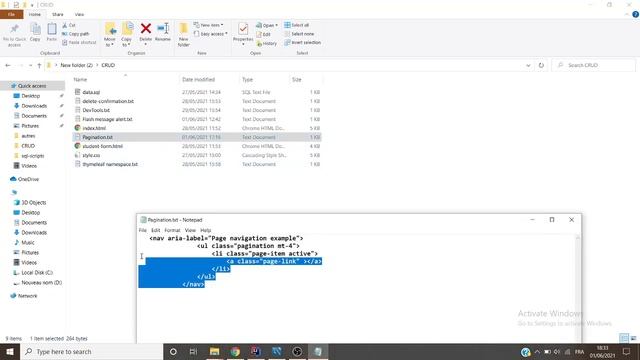Open the File tab in Explorer
Screen dimensions: 640x360
pyautogui.click(x=11, y=14)
